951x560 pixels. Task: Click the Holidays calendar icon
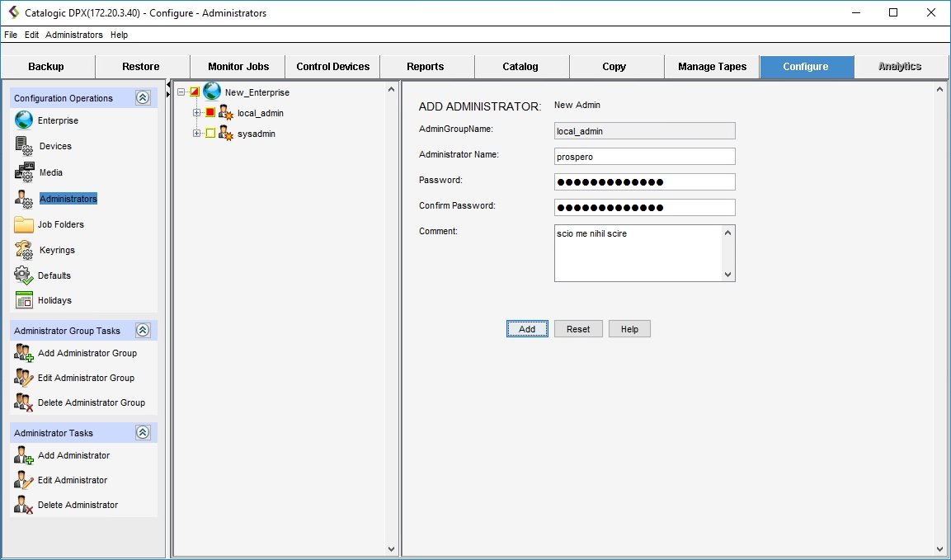point(24,300)
